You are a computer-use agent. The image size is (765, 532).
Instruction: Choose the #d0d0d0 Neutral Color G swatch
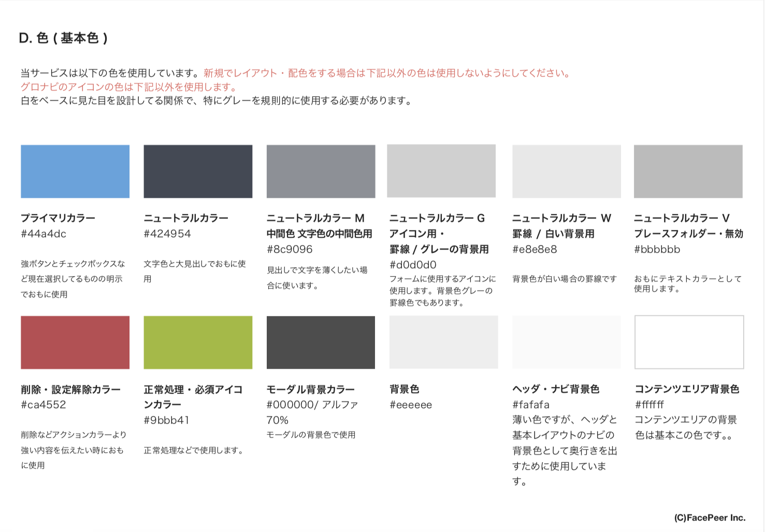(441, 171)
